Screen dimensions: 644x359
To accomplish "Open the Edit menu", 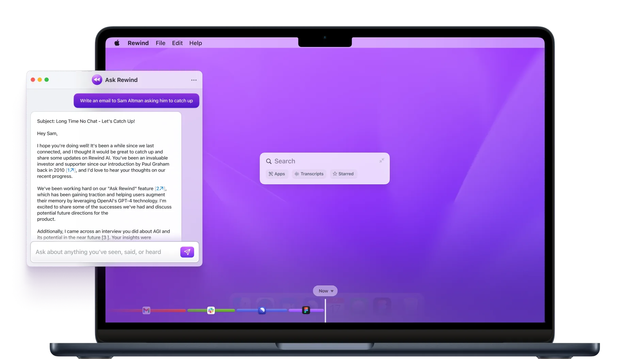I will [x=177, y=43].
